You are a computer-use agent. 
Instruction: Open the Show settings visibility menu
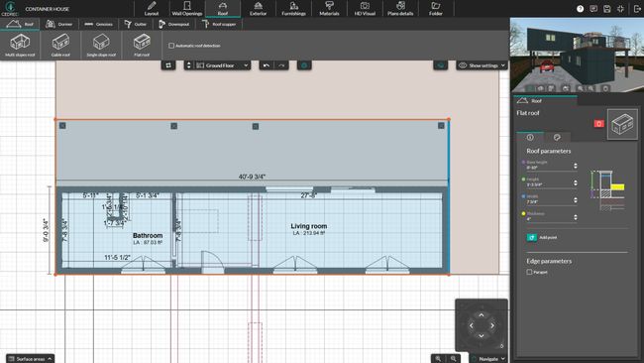click(x=482, y=65)
